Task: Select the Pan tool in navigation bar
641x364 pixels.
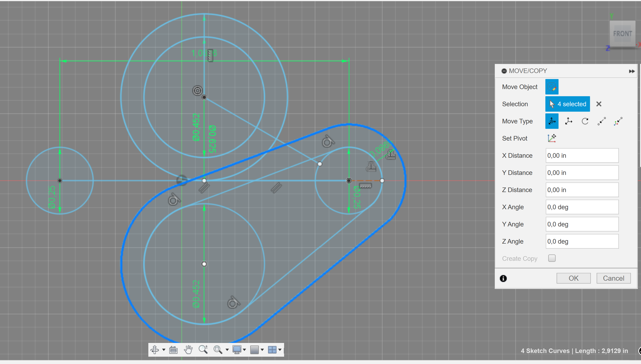Action: pyautogui.click(x=188, y=350)
